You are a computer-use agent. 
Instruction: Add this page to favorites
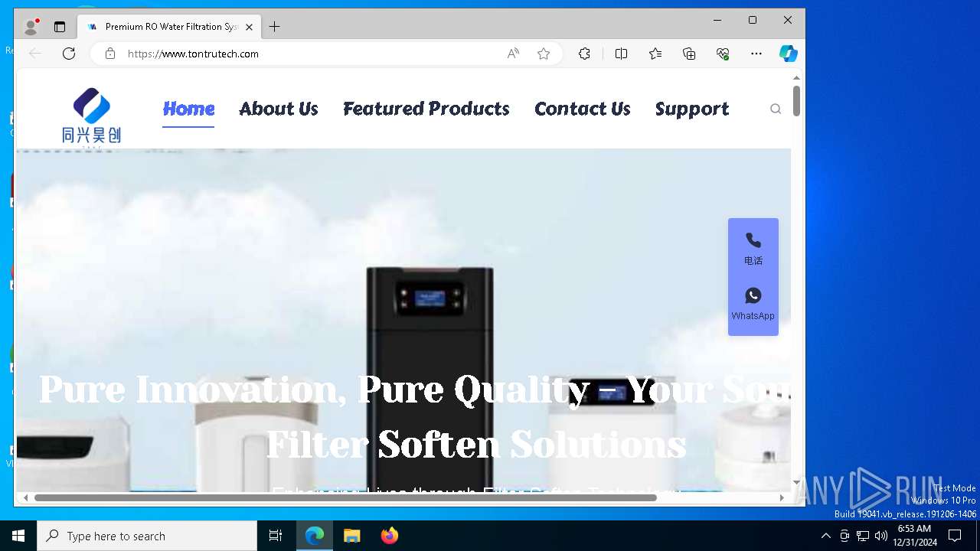click(544, 54)
